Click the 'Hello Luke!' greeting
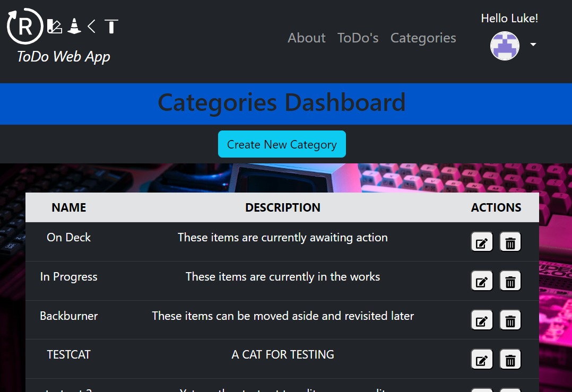 tap(509, 19)
